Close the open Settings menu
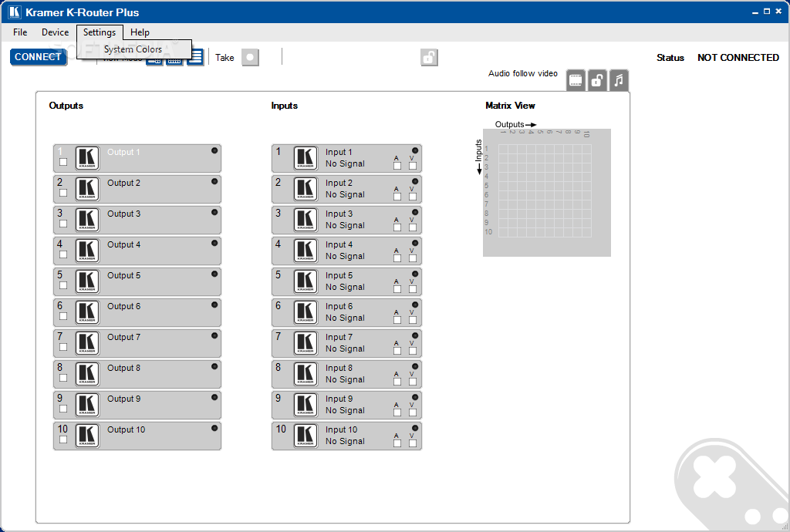The height and width of the screenshot is (532, 790). pyautogui.click(x=100, y=32)
